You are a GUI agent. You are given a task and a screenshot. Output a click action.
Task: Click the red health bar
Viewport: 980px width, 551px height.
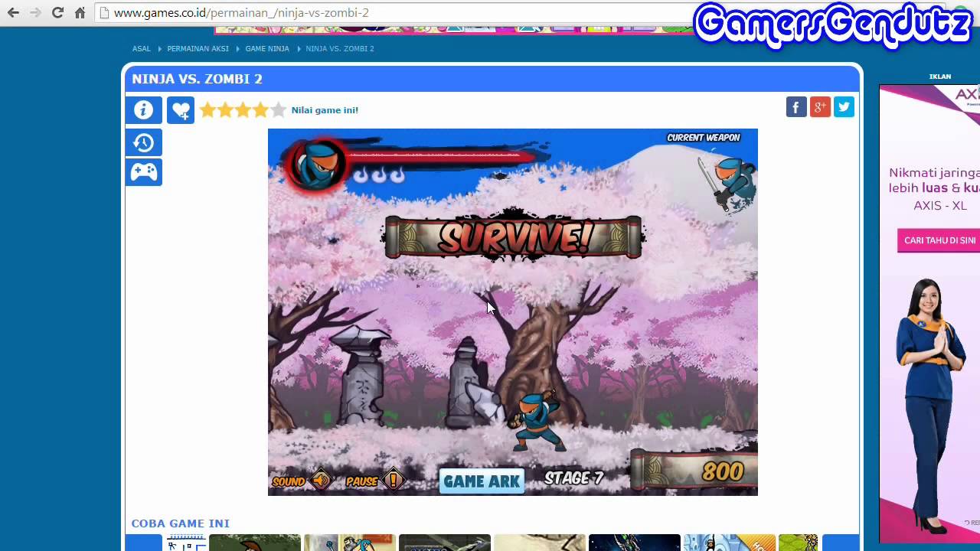(442, 157)
